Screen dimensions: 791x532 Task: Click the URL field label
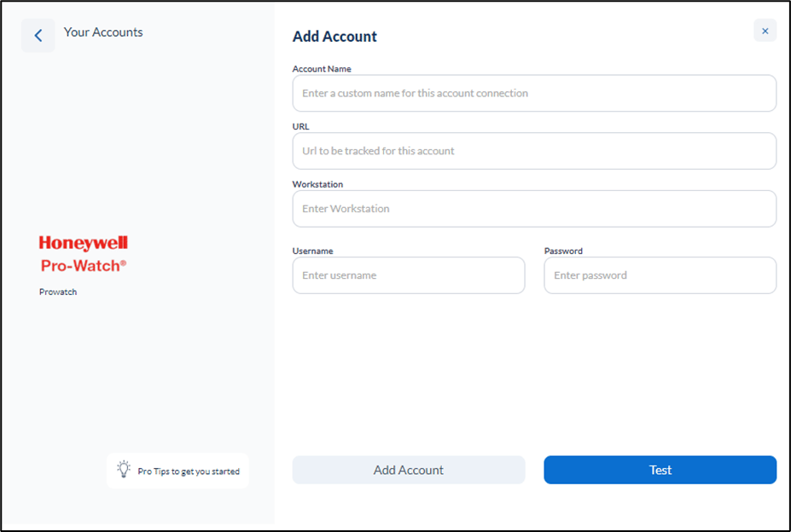pos(300,126)
